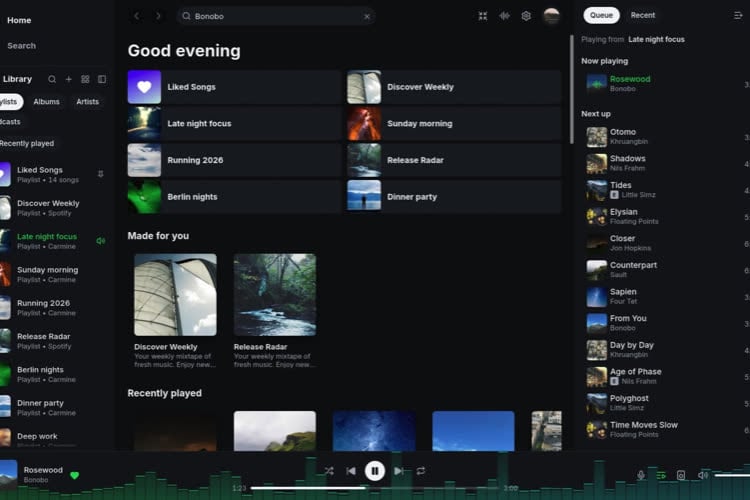Screen dimensions: 750x500
Task: Skip to previous track
Action: click(x=351, y=471)
